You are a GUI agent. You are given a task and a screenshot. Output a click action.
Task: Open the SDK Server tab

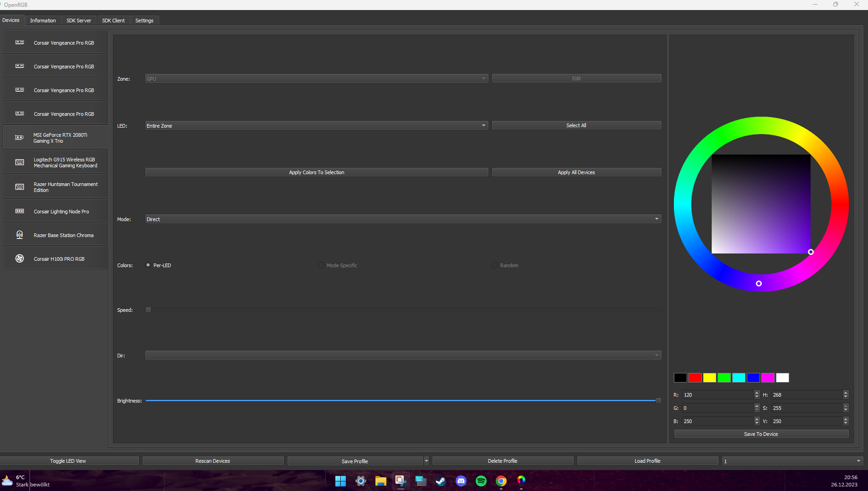pos(79,21)
